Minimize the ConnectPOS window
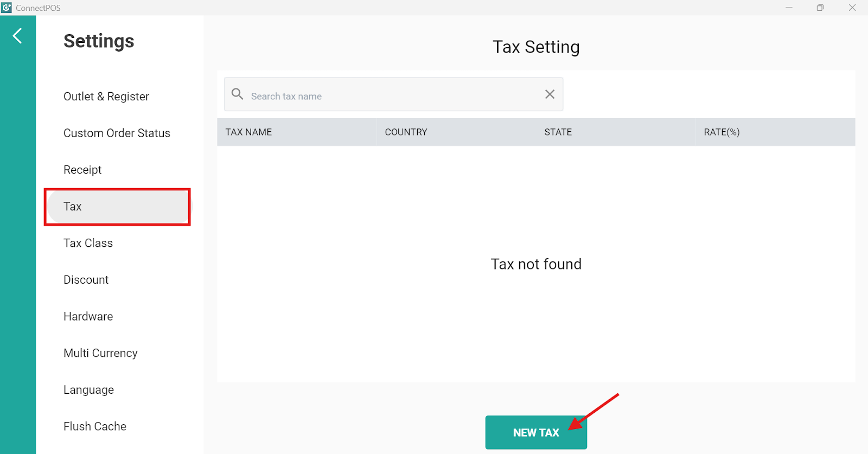 789,8
